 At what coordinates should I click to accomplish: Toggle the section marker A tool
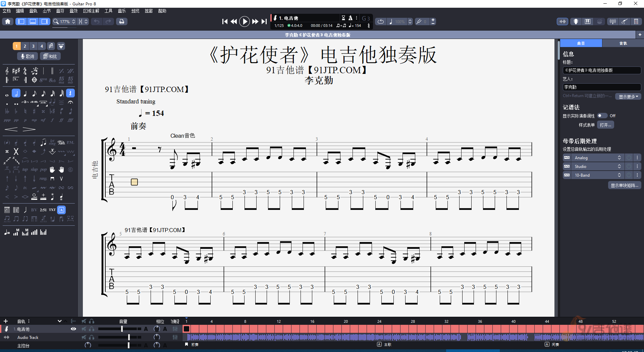61,210
